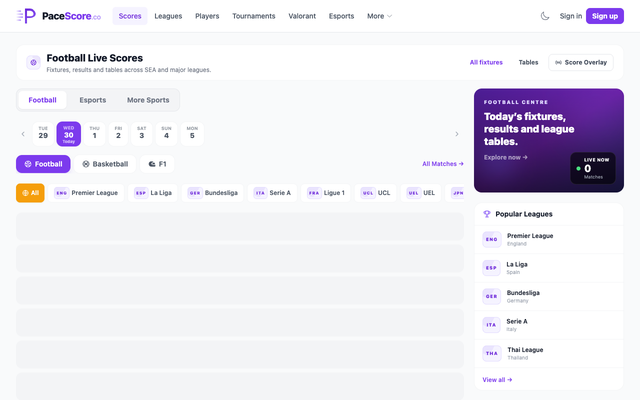Filter by La Liga chip
The width and height of the screenshot is (640, 400).
pos(153,193)
